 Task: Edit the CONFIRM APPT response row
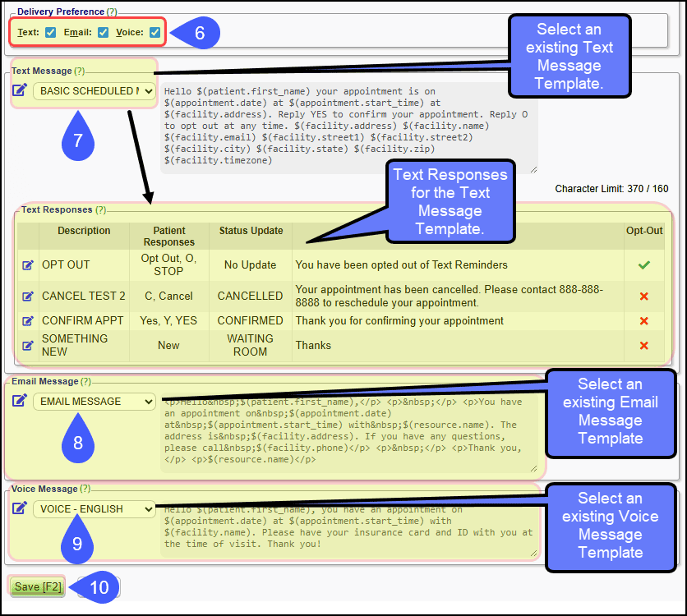tap(28, 321)
